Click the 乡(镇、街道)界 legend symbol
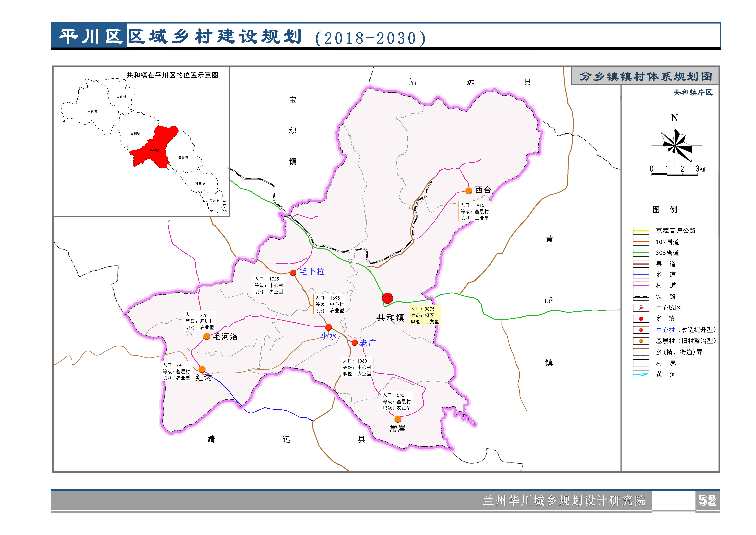Screen dimensions: 756x535 641,352
